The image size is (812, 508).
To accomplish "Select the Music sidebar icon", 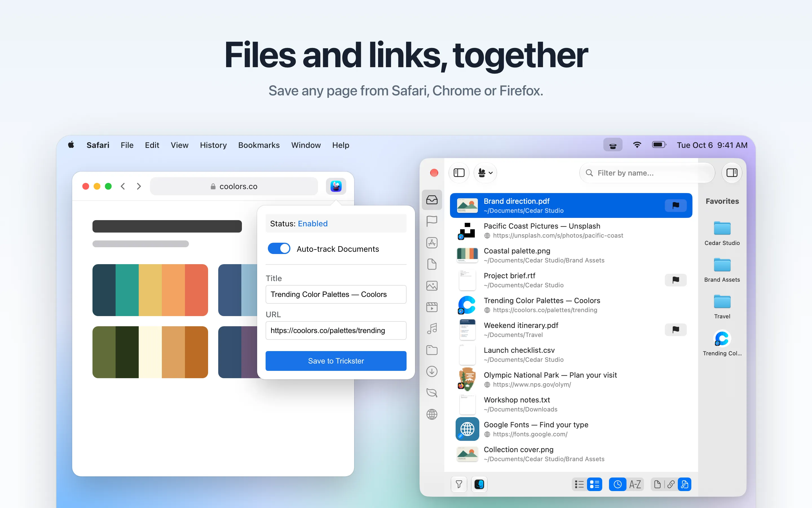I will click(432, 328).
